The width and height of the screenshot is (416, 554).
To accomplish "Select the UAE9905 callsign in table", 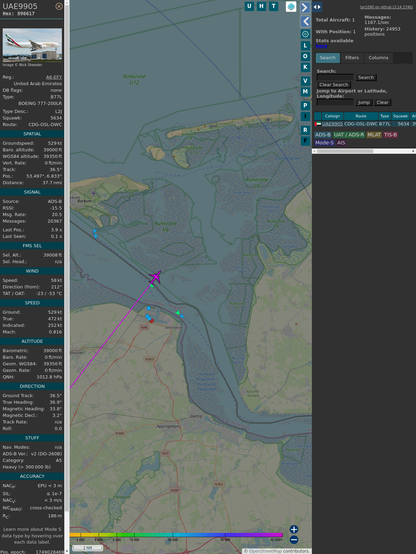I will tap(332, 124).
